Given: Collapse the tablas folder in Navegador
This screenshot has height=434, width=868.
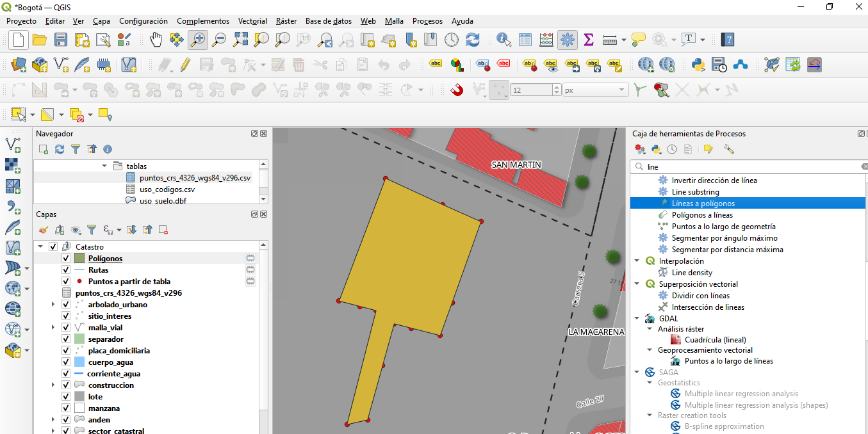Looking at the screenshot, I should click(x=104, y=166).
